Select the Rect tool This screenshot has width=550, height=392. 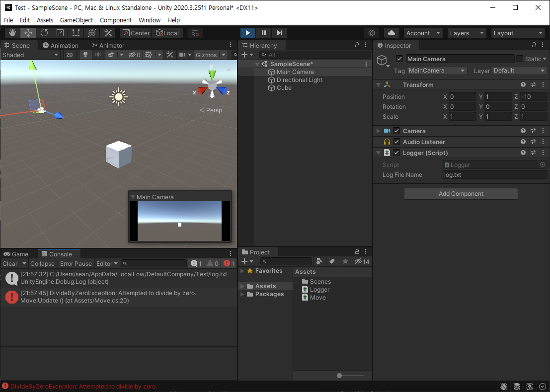coord(76,33)
